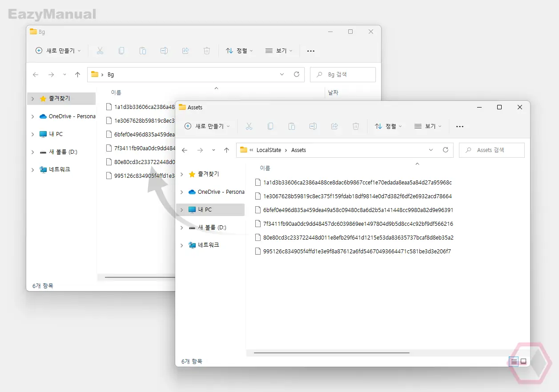
Task: Click LocalState breadcrumb in Assets address bar
Action: [x=269, y=150]
